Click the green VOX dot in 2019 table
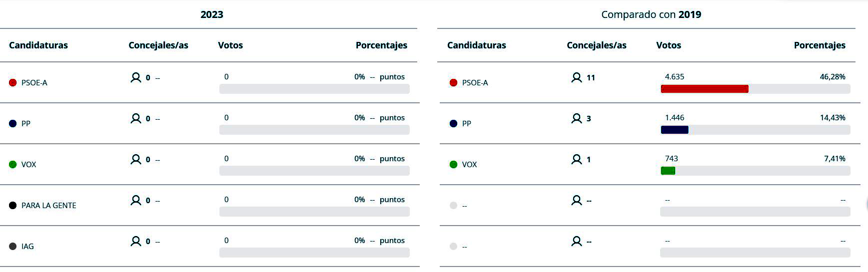Image resolution: width=868 pixels, height=272 pixels. coord(453,165)
